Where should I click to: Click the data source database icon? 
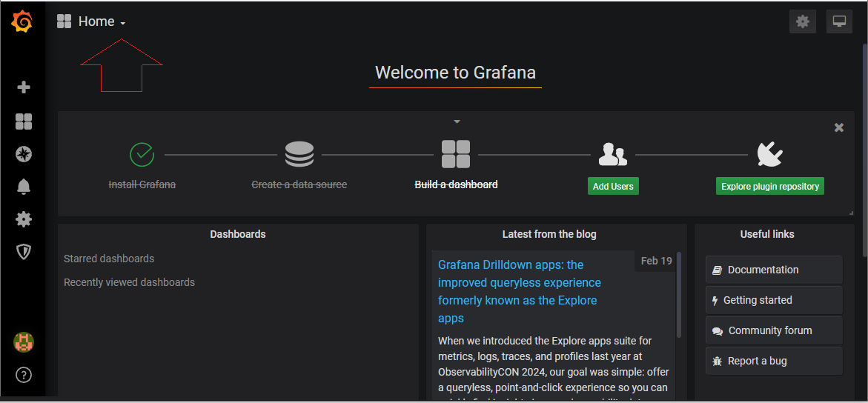click(299, 154)
